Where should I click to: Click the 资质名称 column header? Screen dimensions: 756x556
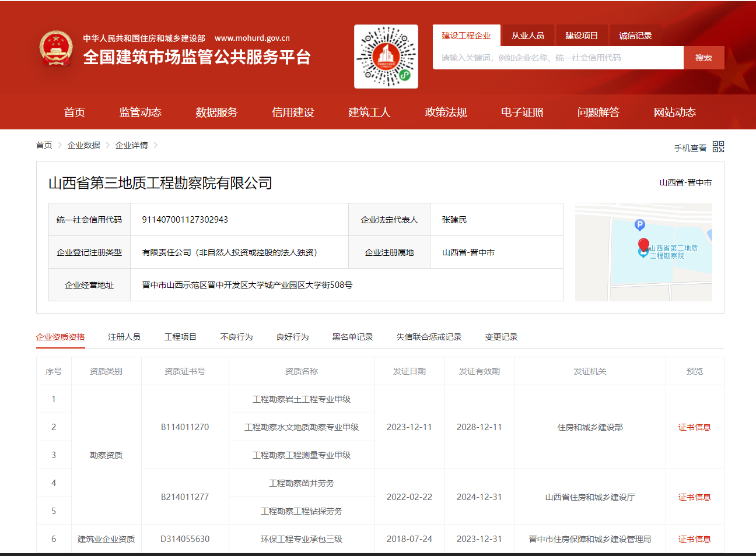(x=302, y=371)
